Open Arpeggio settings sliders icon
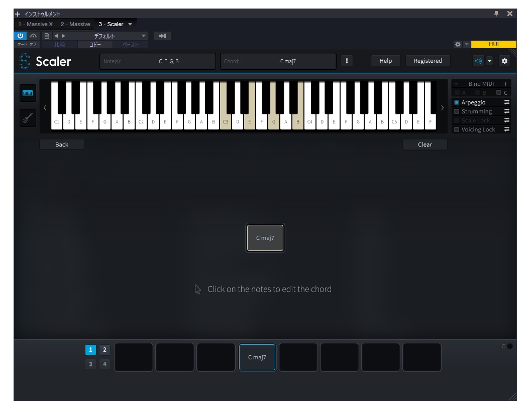The image size is (532, 412). pyautogui.click(x=506, y=102)
